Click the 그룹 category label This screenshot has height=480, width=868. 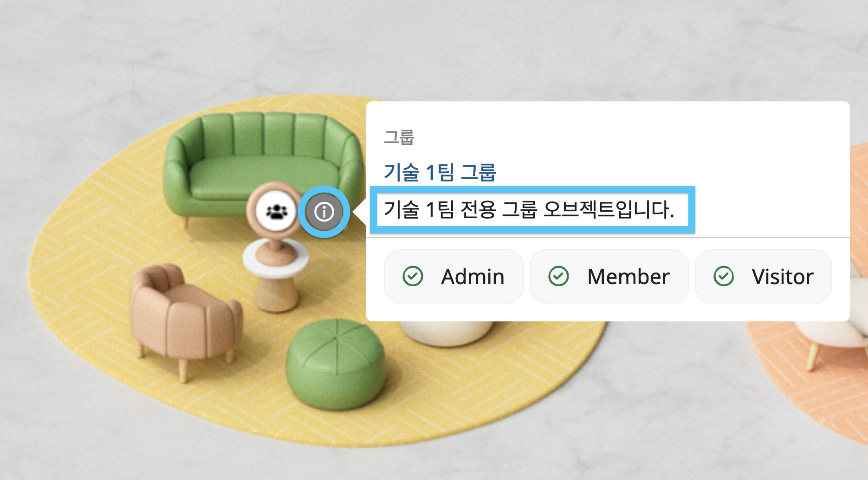point(399,137)
